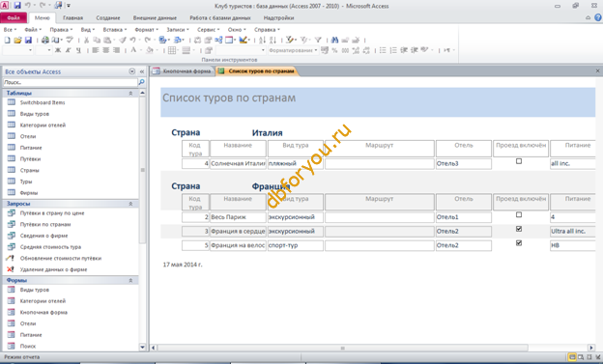The width and height of the screenshot is (603, 364).
Task: Click the numbered list icon
Action: pyautogui.click(x=393, y=50)
